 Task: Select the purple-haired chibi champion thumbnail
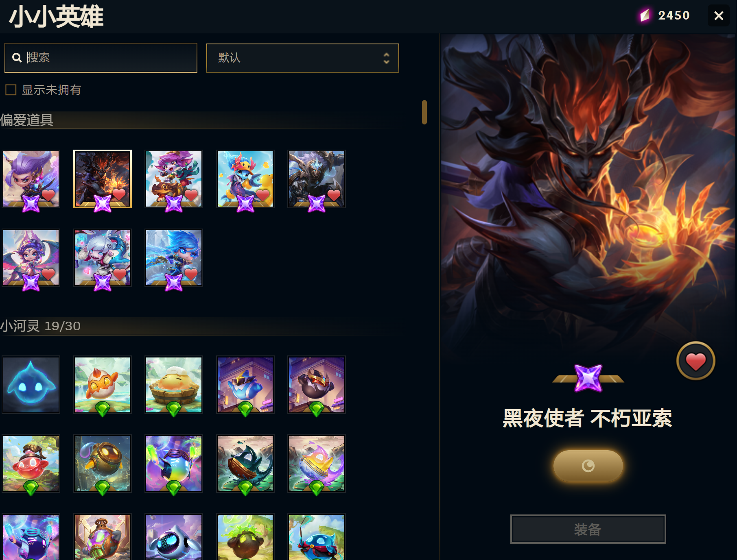coord(31,179)
